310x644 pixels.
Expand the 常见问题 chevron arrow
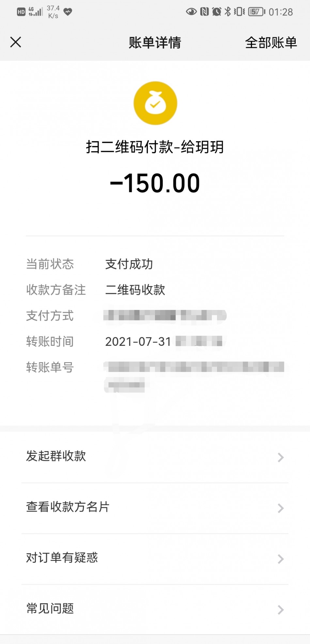pyautogui.click(x=281, y=609)
